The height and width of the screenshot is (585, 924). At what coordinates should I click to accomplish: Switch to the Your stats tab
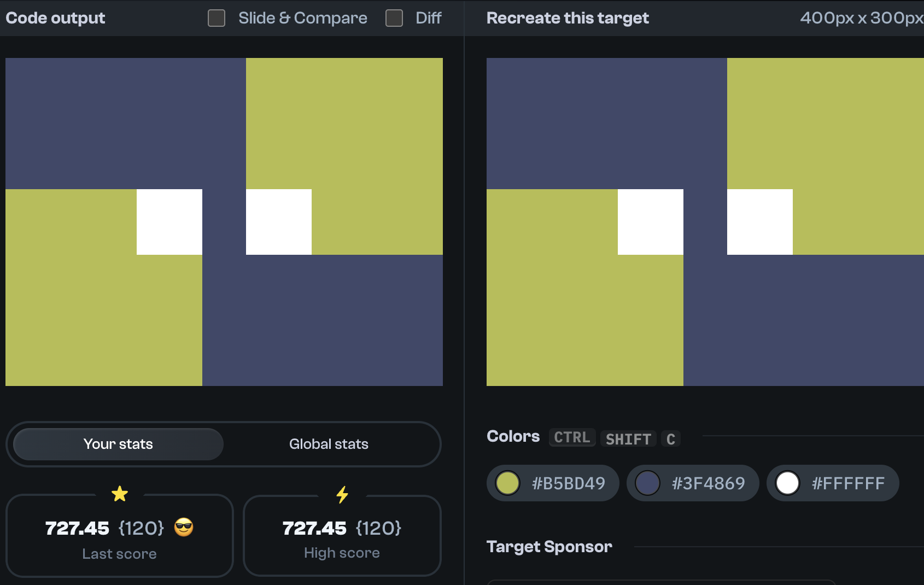[x=118, y=444]
